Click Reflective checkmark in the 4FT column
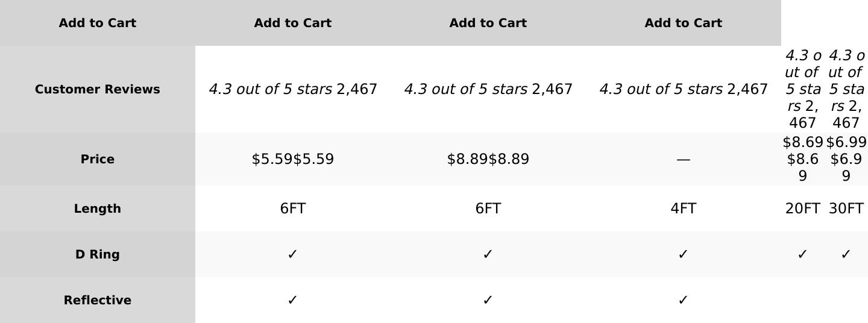 [x=683, y=300]
